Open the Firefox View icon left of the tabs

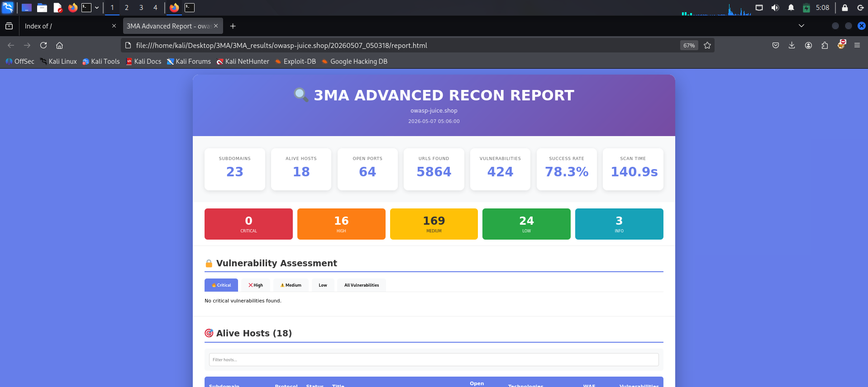pos(9,26)
